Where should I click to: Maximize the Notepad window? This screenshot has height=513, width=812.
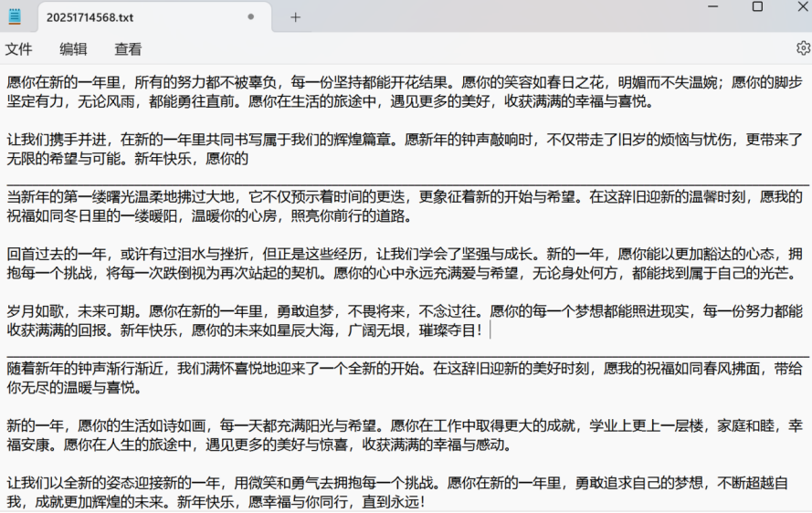point(757,6)
